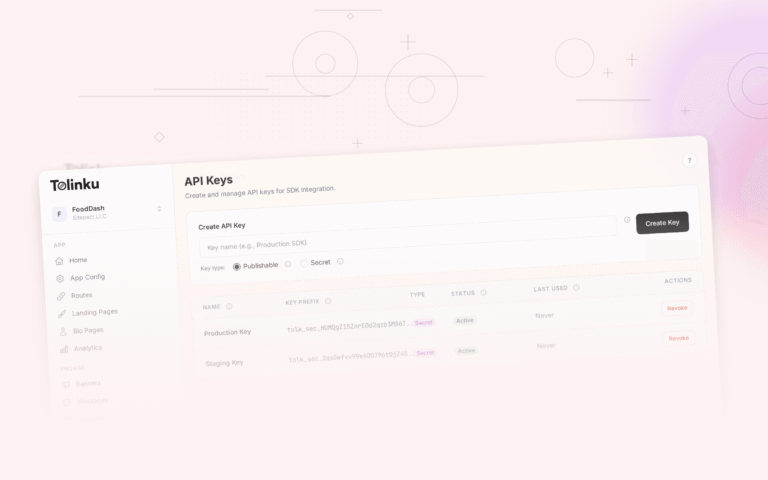
Task: Revoke the Staging Key
Action: tap(678, 338)
